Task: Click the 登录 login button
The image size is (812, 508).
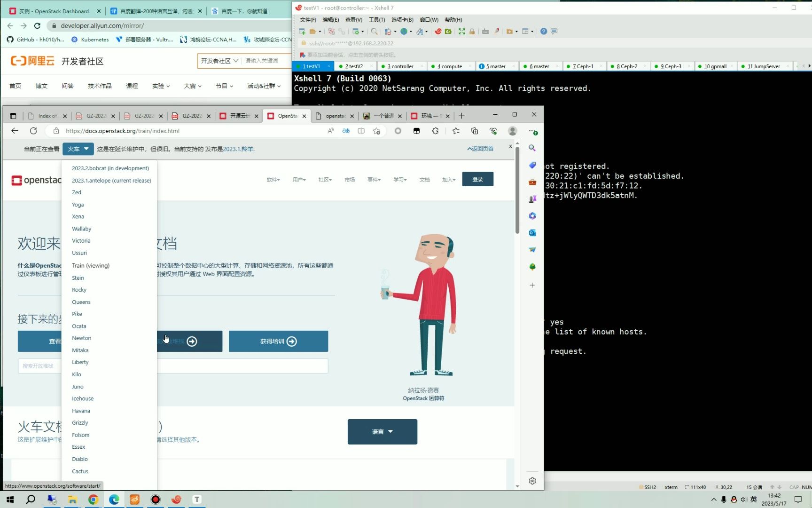Action: [x=477, y=179]
